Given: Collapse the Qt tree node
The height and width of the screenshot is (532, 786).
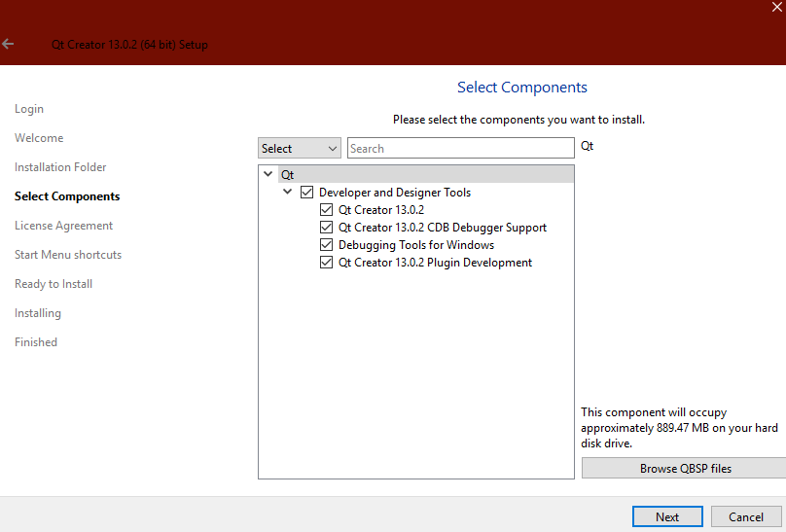Looking at the screenshot, I should click(x=268, y=174).
